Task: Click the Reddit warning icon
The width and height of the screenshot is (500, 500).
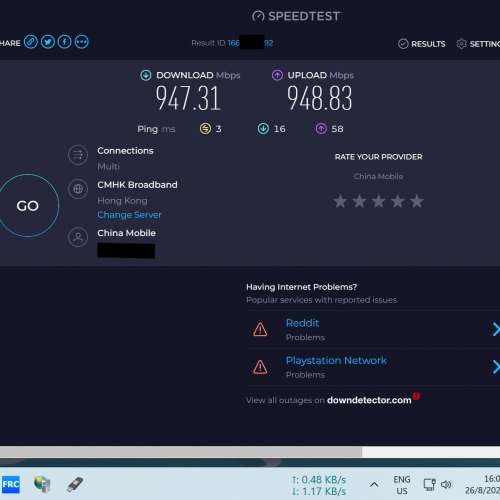Action: point(260,329)
